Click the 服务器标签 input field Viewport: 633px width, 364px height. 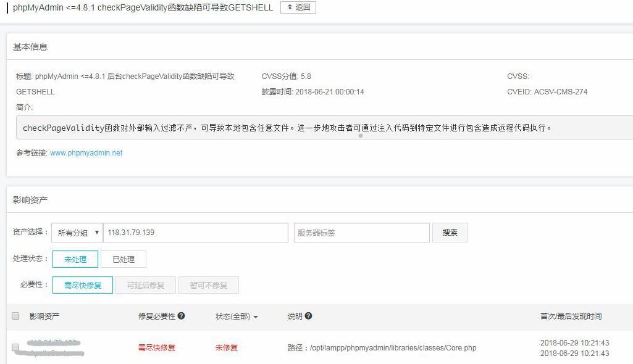click(x=362, y=233)
